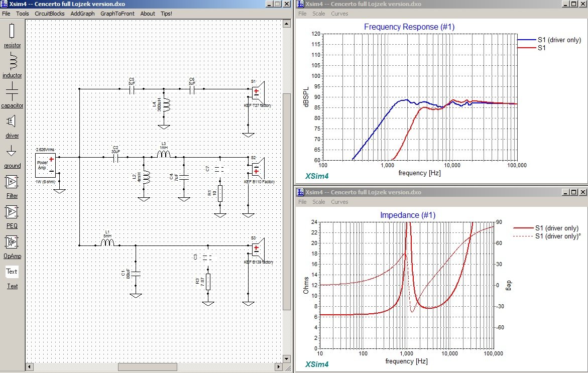Select the OpAmp block icon
This screenshot has height=373, width=588.
pyautogui.click(x=12, y=242)
